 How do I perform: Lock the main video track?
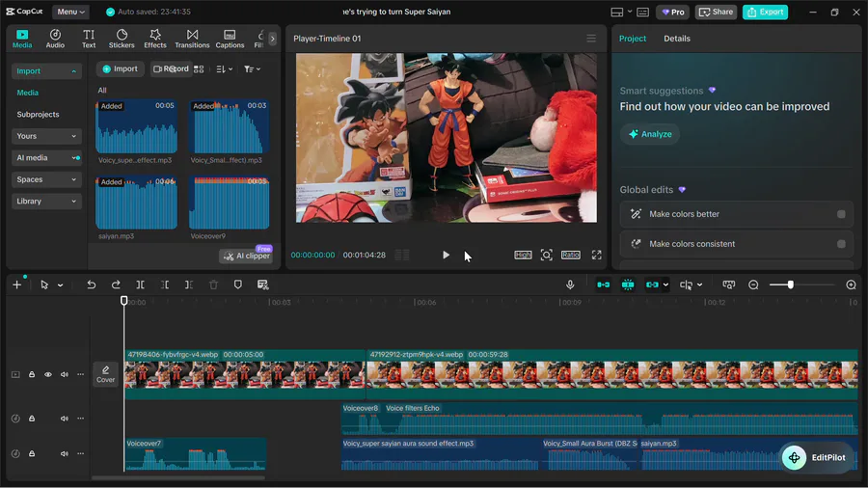tap(32, 374)
